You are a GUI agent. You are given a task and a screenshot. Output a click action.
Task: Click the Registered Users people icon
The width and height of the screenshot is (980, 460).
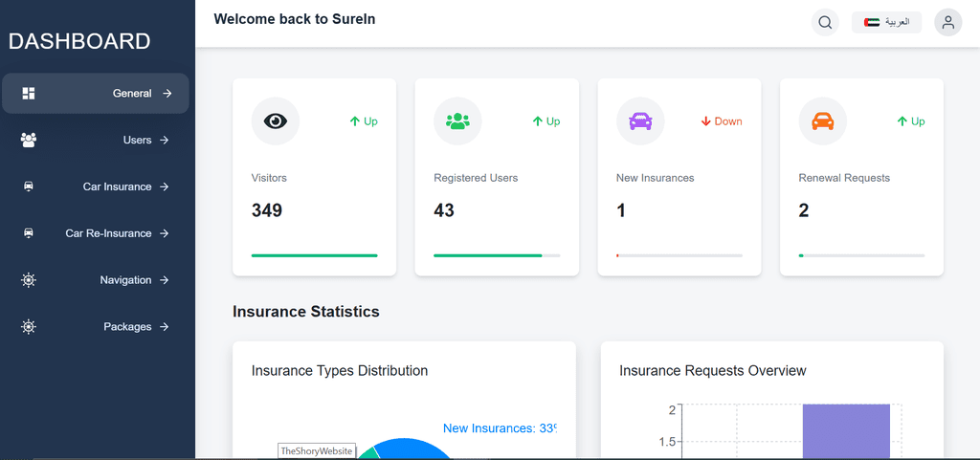[x=458, y=121]
